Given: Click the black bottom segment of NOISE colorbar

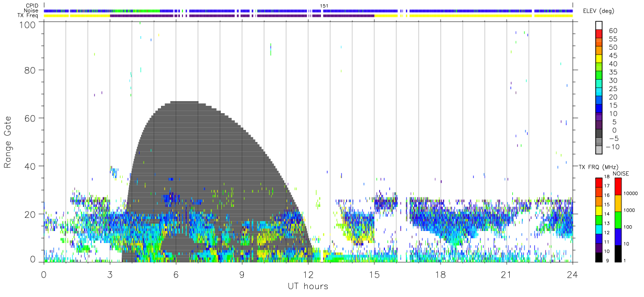Looking at the screenshot, I should [x=618, y=252].
